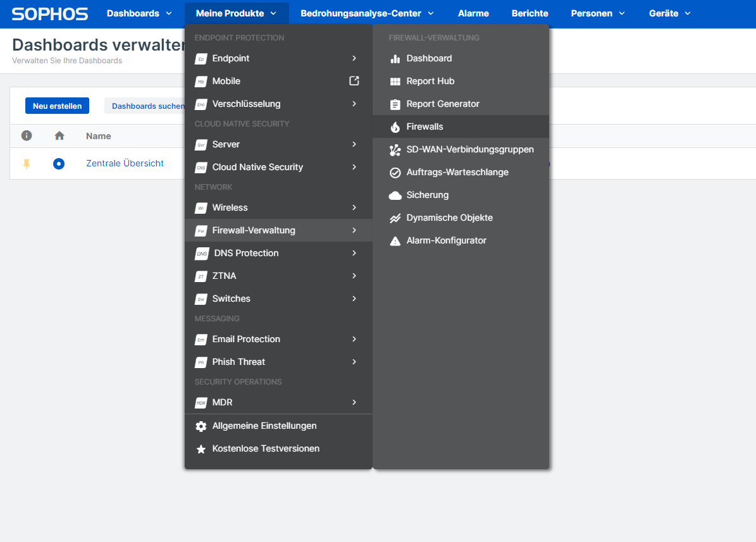Click the Sophos logo
Image resolution: width=756 pixels, height=542 pixels.
point(49,13)
